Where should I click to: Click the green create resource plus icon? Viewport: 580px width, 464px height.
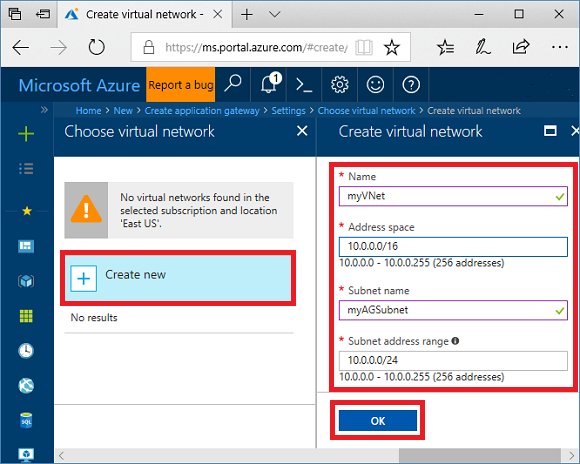(x=26, y=134)
